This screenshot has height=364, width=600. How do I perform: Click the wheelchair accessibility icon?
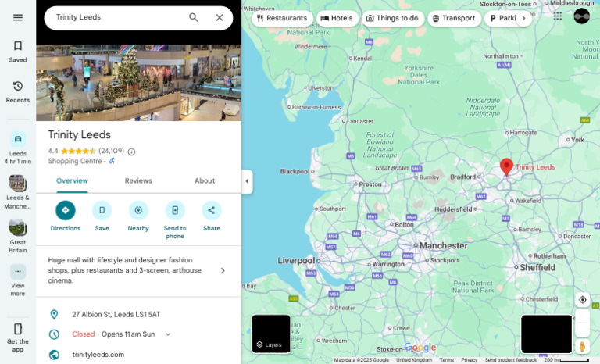[x=112, y=161]
